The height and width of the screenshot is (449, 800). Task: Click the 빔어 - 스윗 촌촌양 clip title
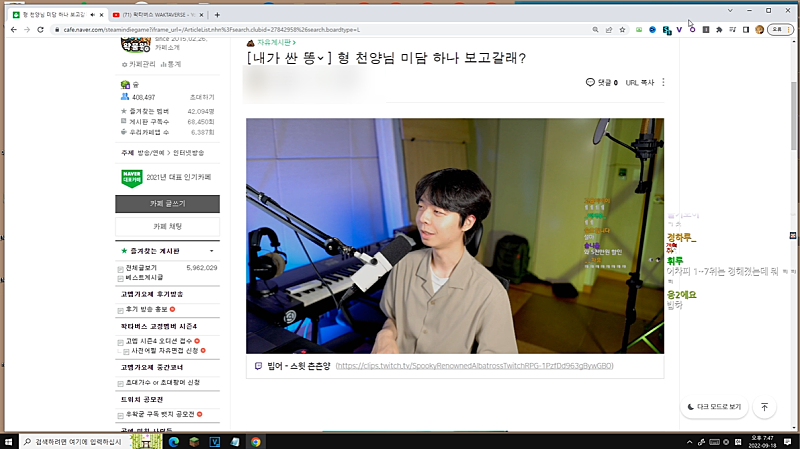pos(299,366)
